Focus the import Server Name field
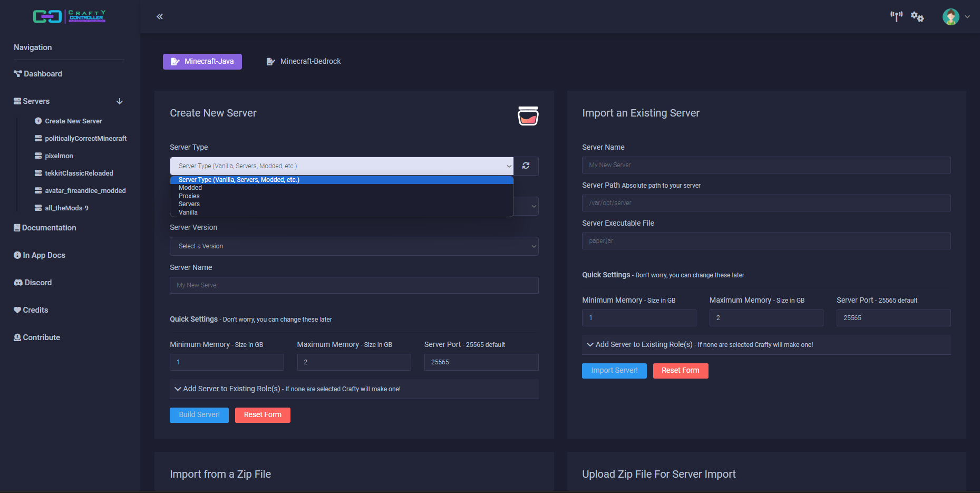 tap(766, 165)
